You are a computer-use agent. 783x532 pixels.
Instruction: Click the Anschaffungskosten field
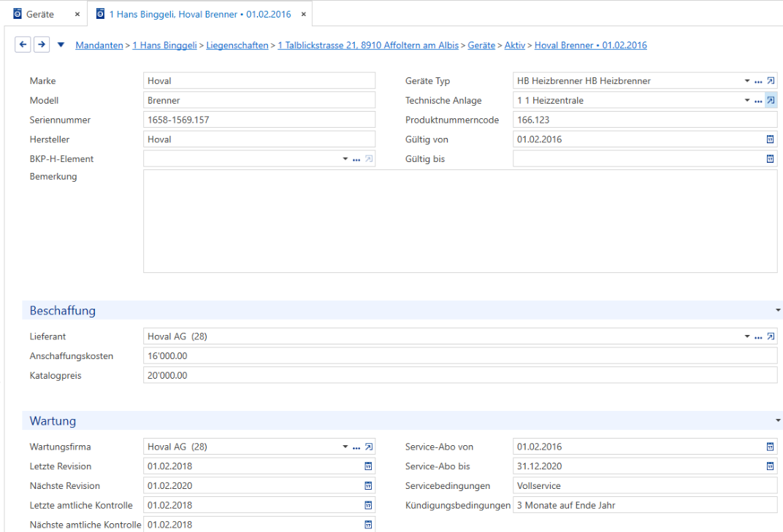(x=460, y=356)
